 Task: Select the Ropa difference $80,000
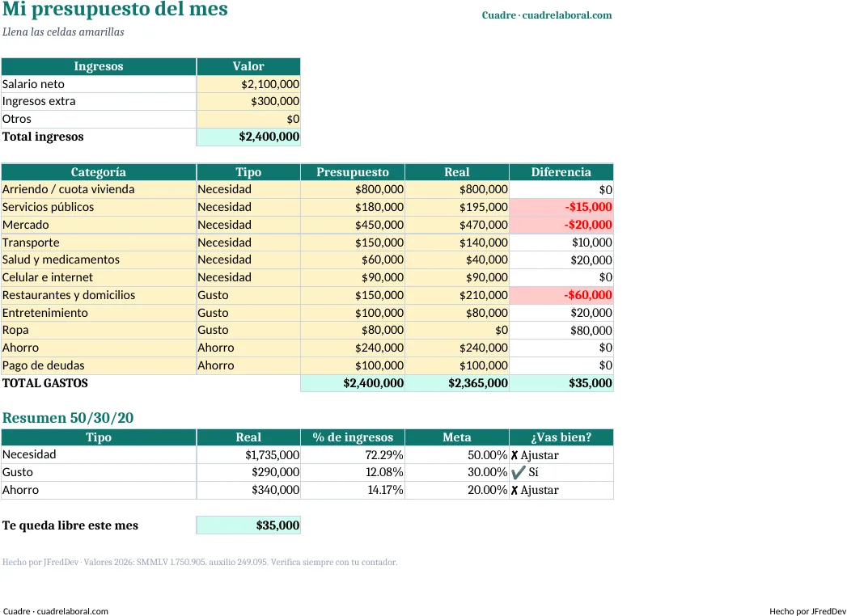click(561, 331)
